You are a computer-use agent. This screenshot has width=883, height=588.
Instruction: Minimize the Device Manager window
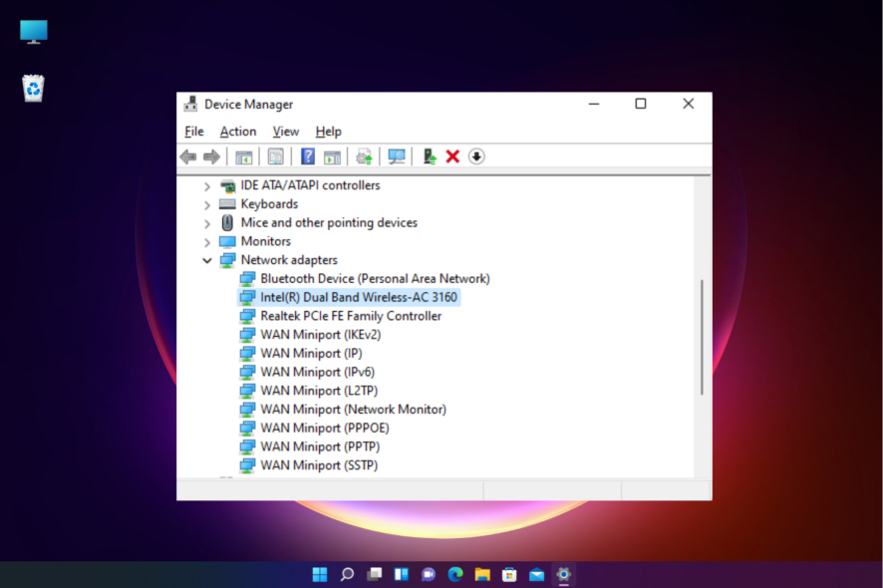click(594, 104)
